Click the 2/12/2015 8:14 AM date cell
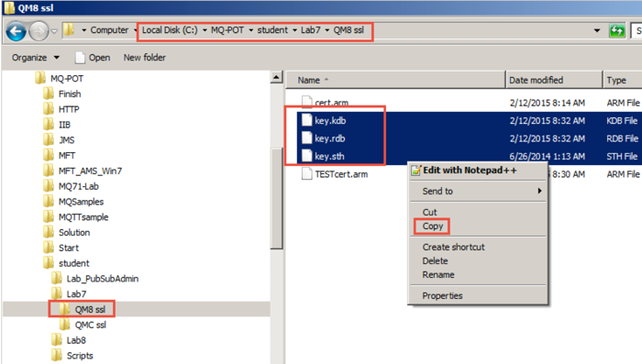 pos(547,103)
